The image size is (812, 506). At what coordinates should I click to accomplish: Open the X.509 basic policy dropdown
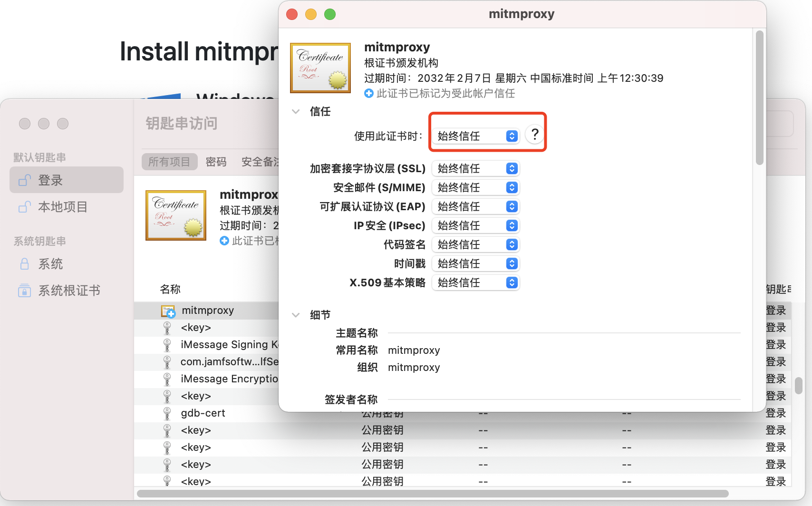[476, 283]
